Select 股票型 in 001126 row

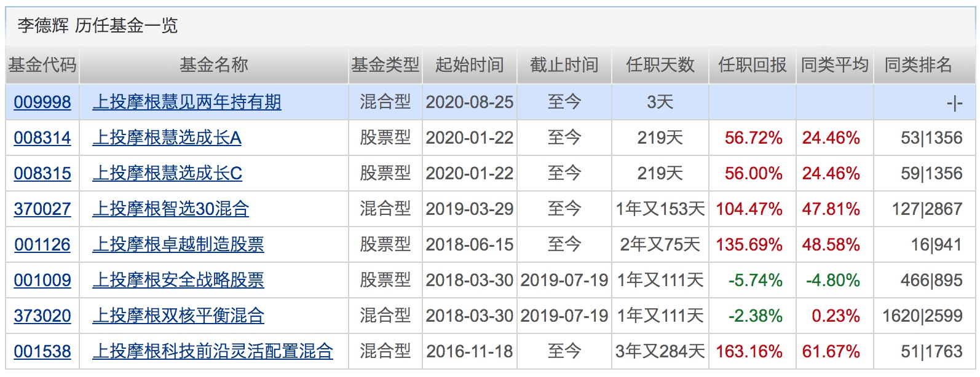(385, 244)
